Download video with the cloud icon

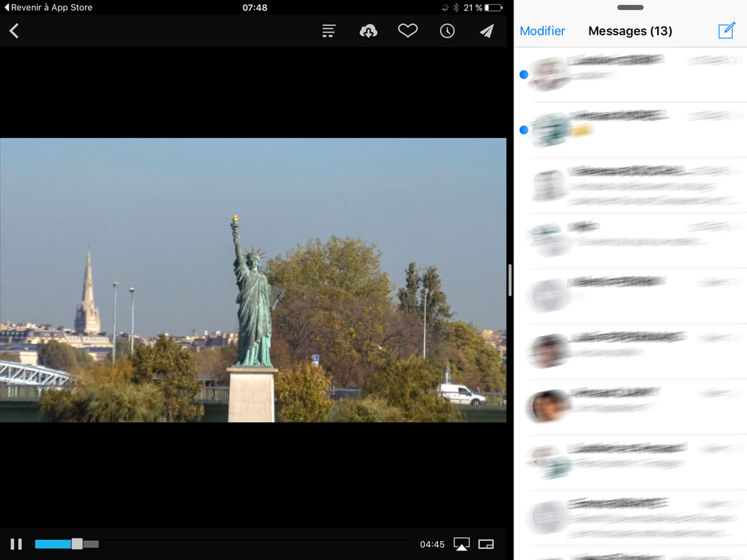coord(368,31)
